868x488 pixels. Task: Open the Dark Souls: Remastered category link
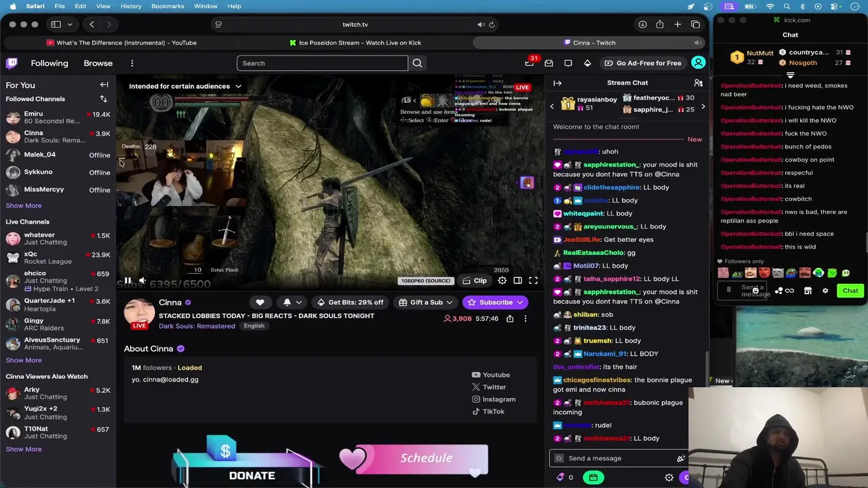tap(197, 326)
